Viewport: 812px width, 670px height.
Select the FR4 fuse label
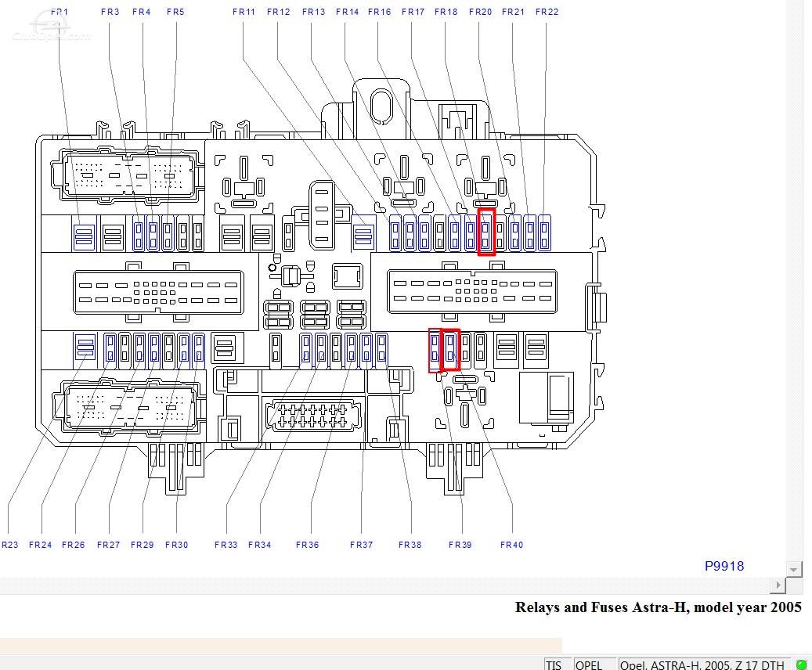[142, 12]
